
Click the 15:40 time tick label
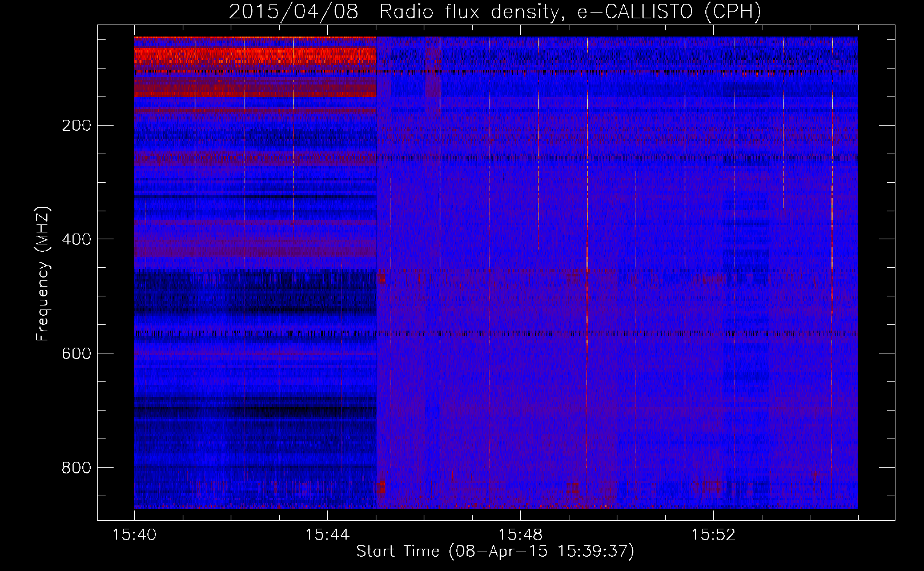134,535
